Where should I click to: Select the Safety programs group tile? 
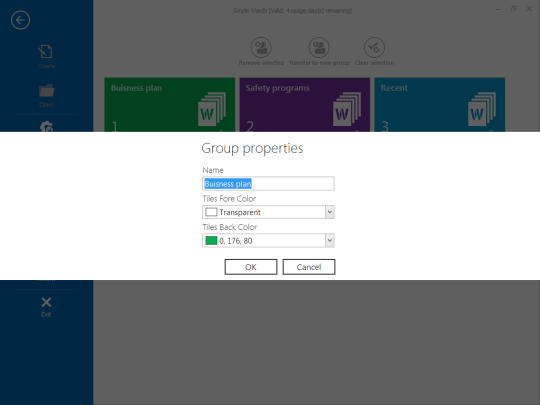tap(305, 105)
